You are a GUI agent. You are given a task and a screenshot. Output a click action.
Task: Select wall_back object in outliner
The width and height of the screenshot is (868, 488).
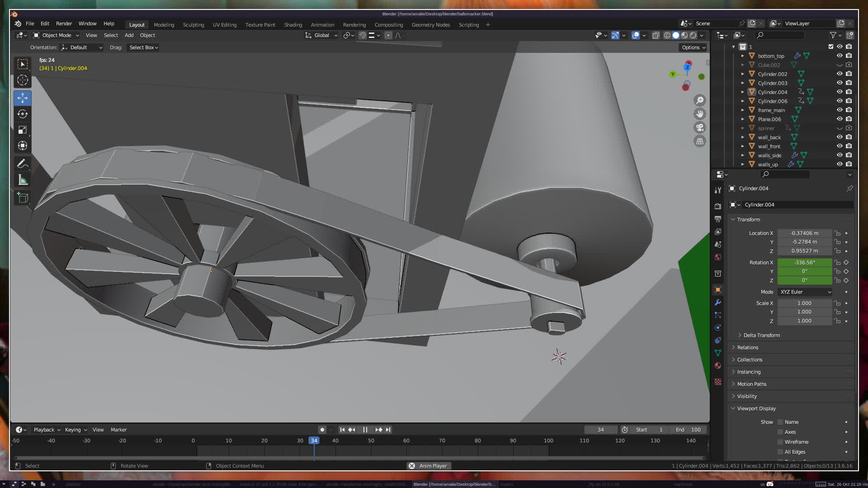(x=769, y=137)
